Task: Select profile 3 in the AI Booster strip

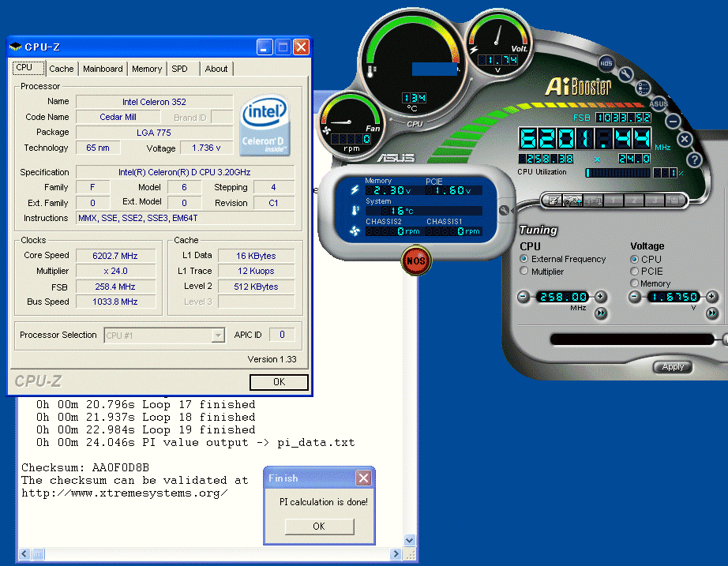Action: (655, 201)
